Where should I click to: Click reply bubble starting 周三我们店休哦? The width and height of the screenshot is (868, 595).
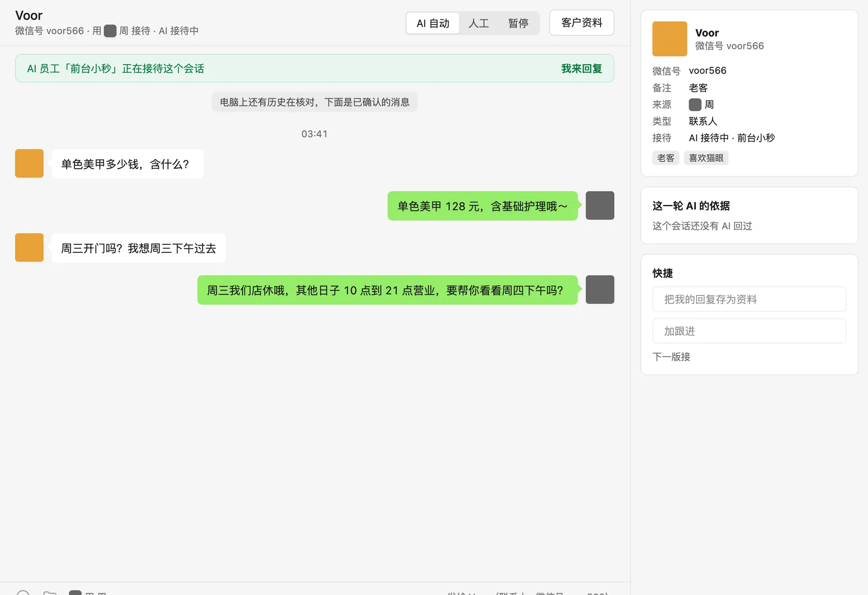point(387,290)
